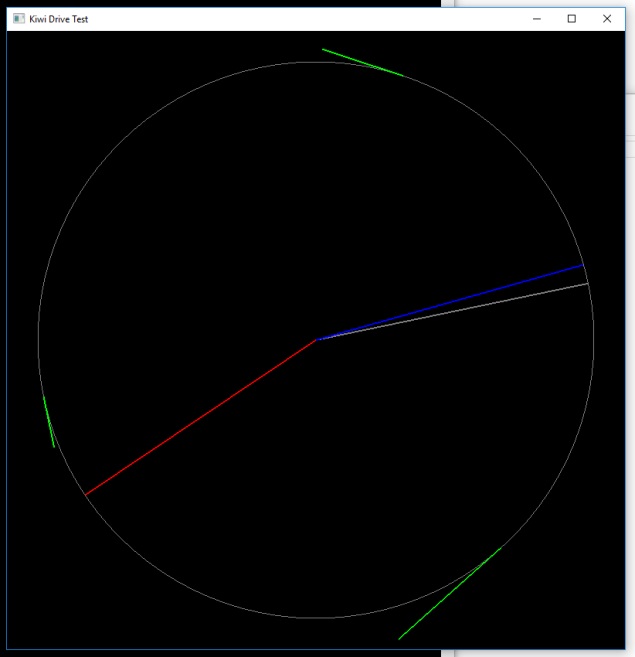Minimize the Kiwi Drive Test window
The image size is (635, 657).
point(537,19)
